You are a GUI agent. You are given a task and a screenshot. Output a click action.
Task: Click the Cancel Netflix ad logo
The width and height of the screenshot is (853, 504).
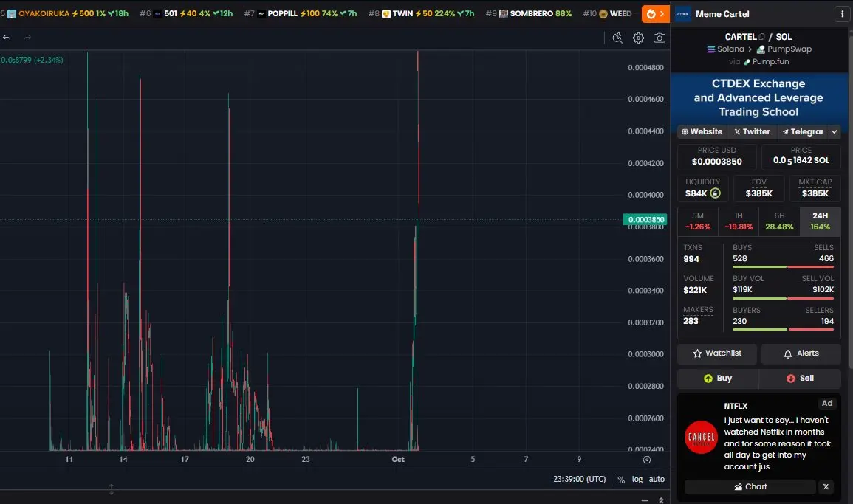click(x=701, y=437)
